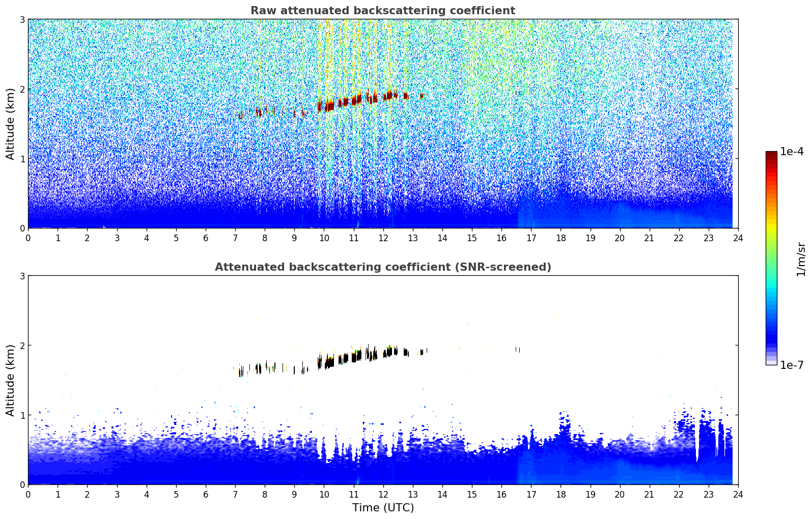812x519 pixels.
Task: Click the '1' altitude tick on the top plot
Action: click(22, 159)
